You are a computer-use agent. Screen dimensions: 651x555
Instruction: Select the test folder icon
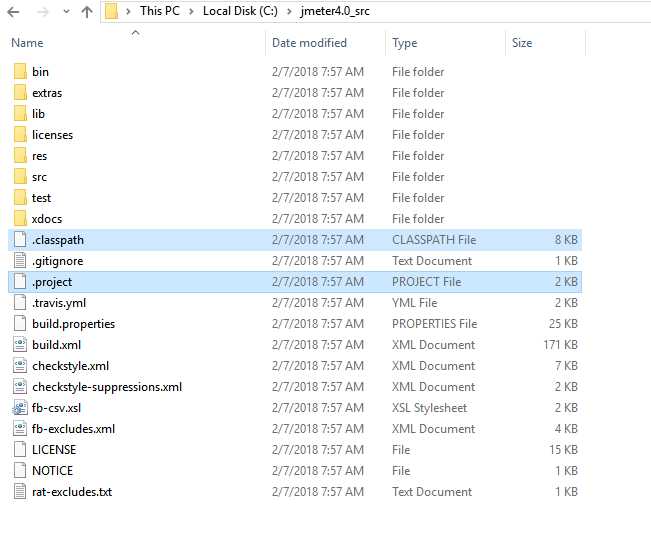[x=20, y=197]
